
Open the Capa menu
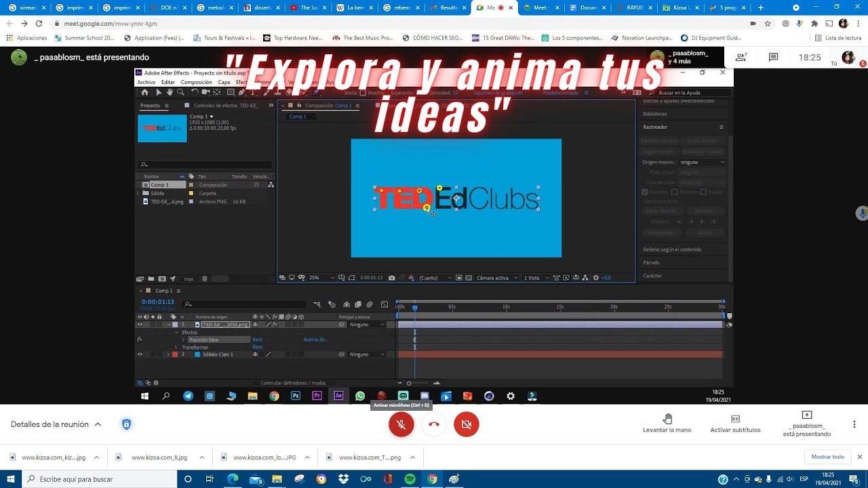click(x=224, y=82)
